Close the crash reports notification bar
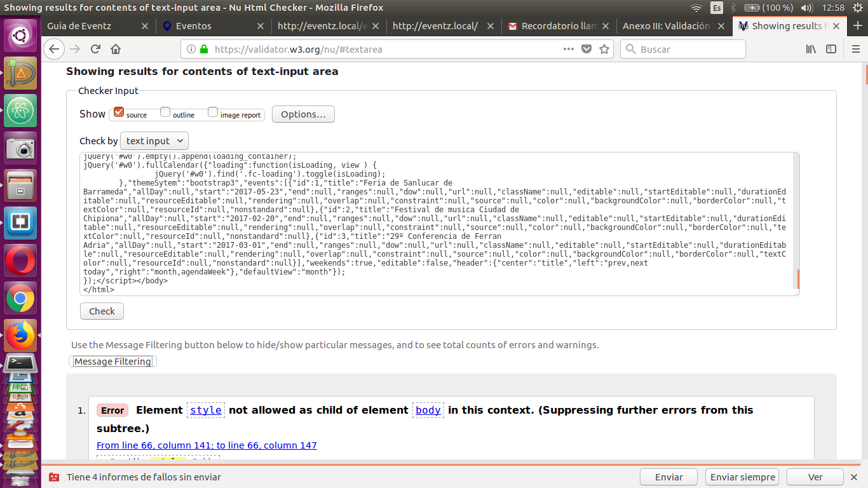This screenshot has width=868, height=488. tap(855, 477)
